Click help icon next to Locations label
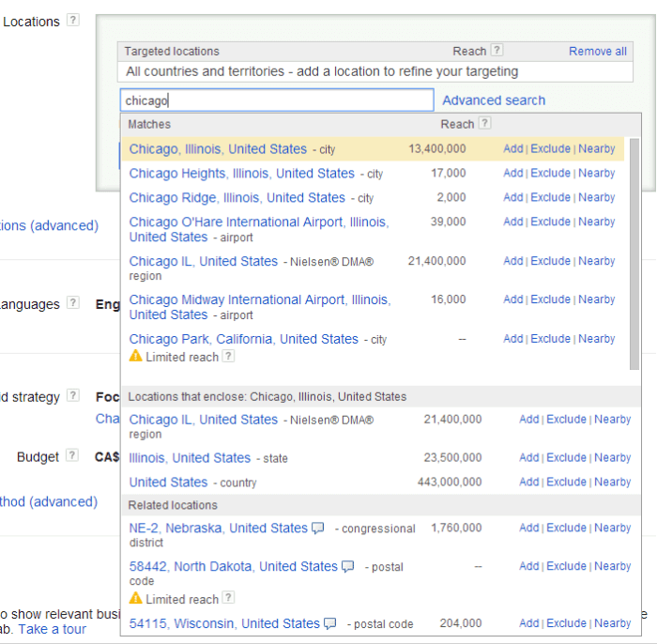The height and width of the screenshot is (644, 657). click(73, 21)
